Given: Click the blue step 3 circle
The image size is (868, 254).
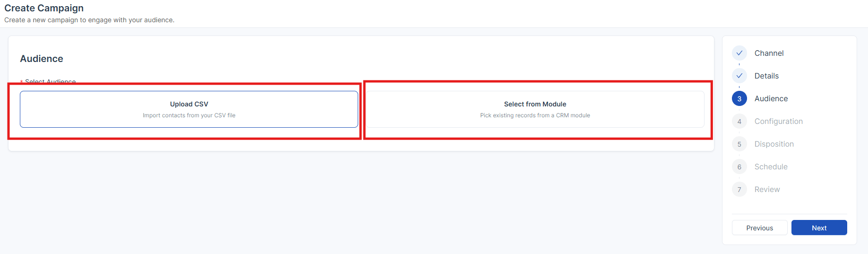Looking at the screenshot, I should pyautogui.click(x=739, y=98).
